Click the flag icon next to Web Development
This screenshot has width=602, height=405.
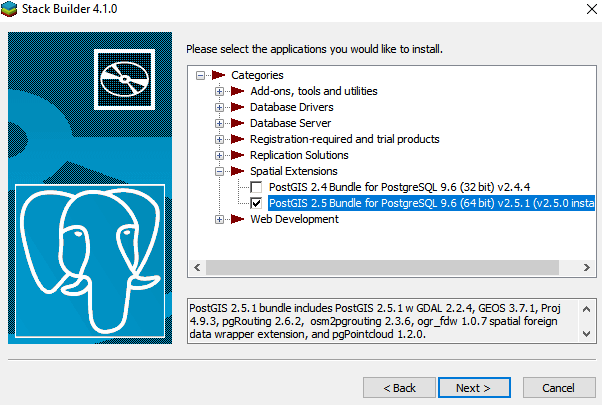(x=238, y=219)
